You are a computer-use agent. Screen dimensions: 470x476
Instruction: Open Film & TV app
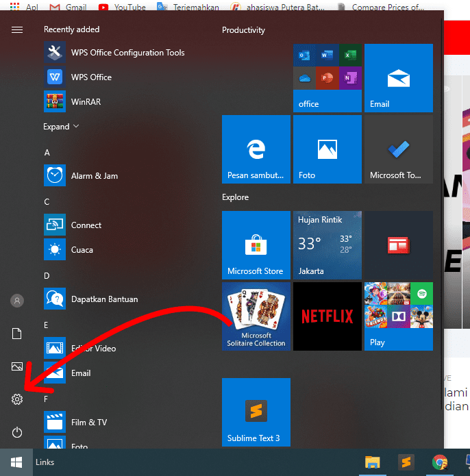(75, 423)
